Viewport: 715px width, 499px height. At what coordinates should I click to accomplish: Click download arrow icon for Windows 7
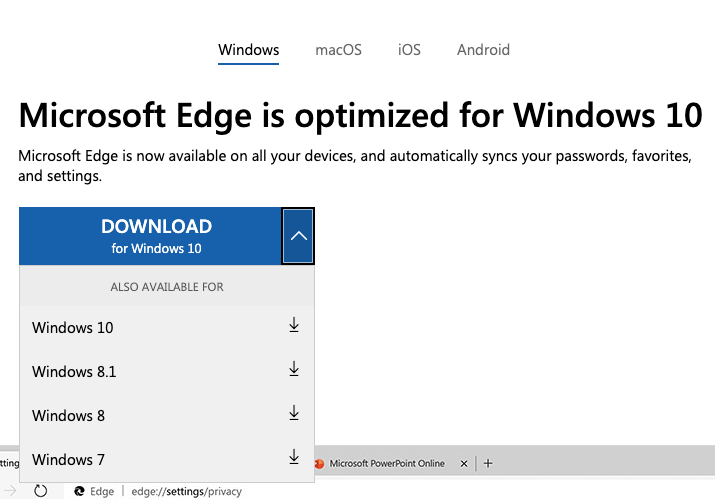(x=294, y=457)
